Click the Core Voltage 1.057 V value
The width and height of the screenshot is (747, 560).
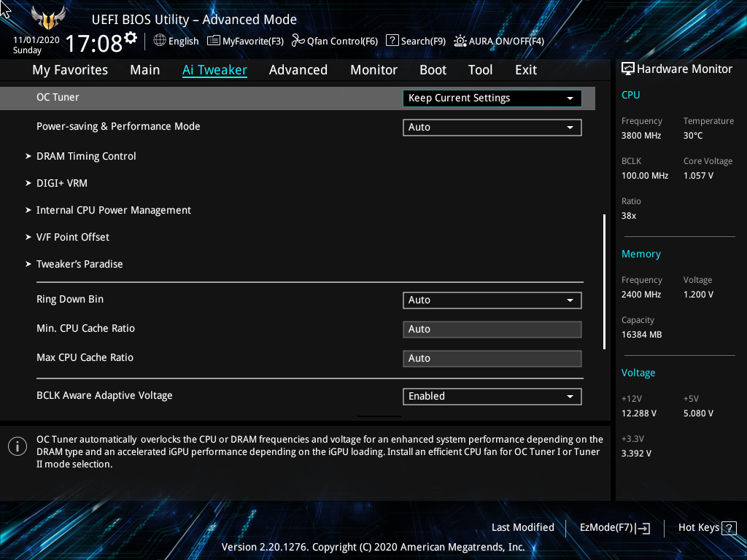point(698,176)
